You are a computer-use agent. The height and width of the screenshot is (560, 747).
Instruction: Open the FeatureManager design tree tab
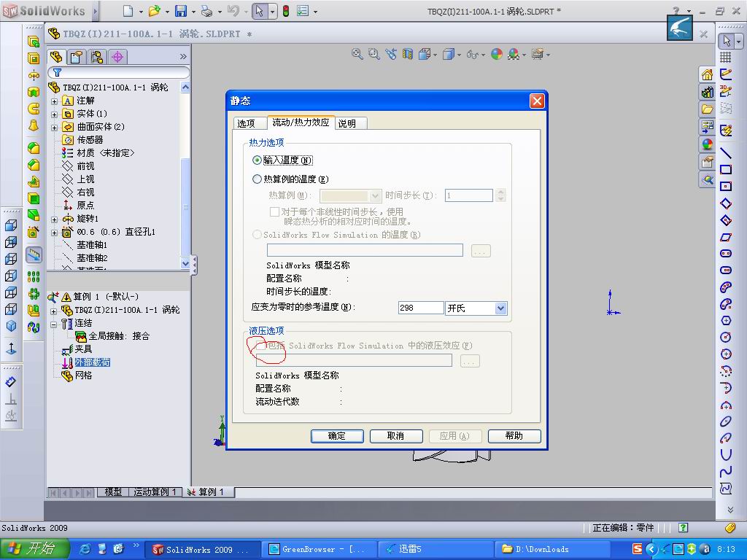56,57
